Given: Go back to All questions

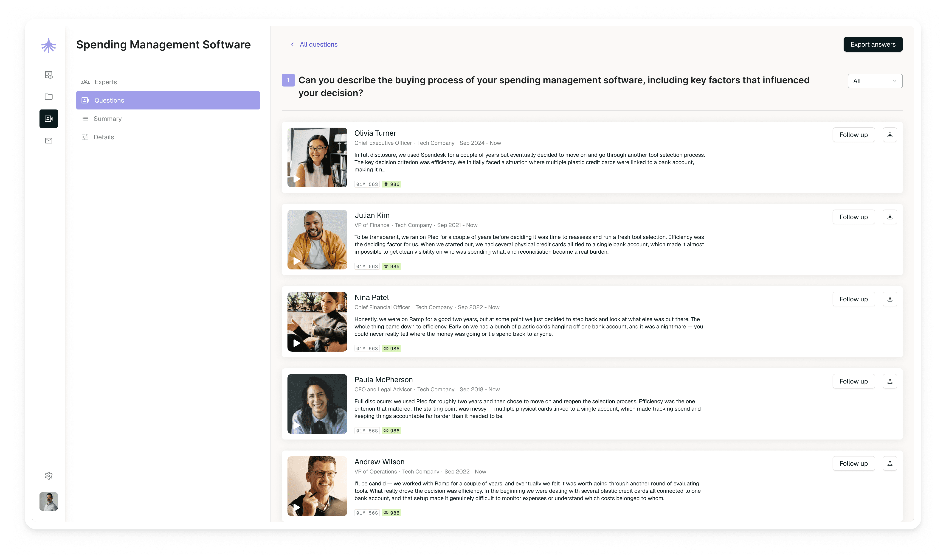Looking at the screenshot, I should coord(314,45).
